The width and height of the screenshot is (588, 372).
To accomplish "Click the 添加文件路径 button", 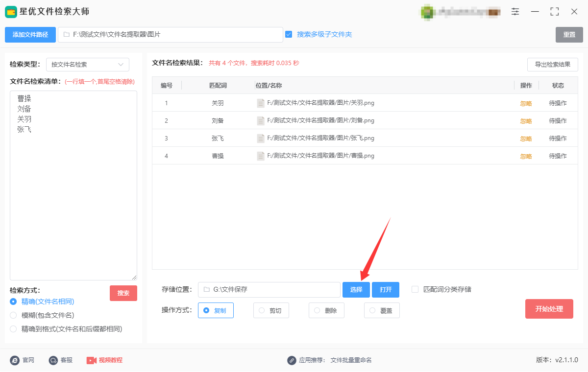I will (30, 35).
